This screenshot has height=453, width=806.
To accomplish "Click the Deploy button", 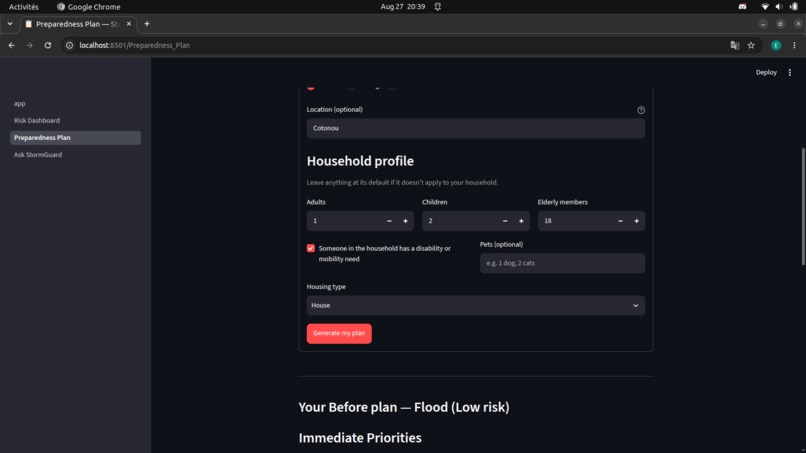I will click(766, 73).
